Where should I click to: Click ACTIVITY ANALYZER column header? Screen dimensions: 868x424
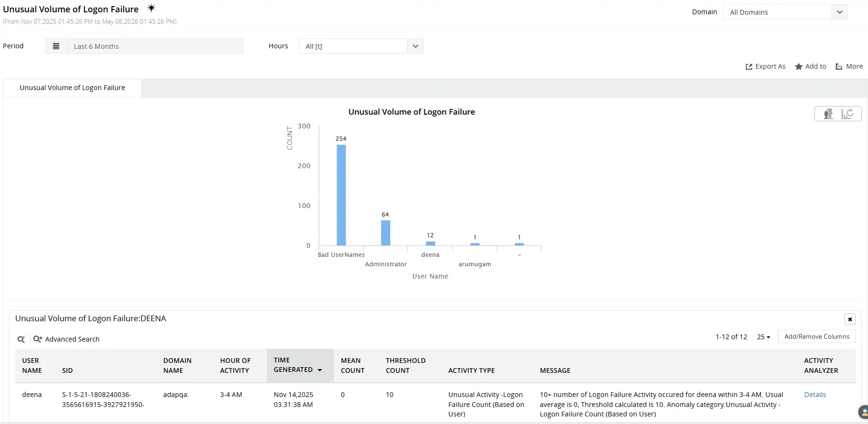coord(821,366)
